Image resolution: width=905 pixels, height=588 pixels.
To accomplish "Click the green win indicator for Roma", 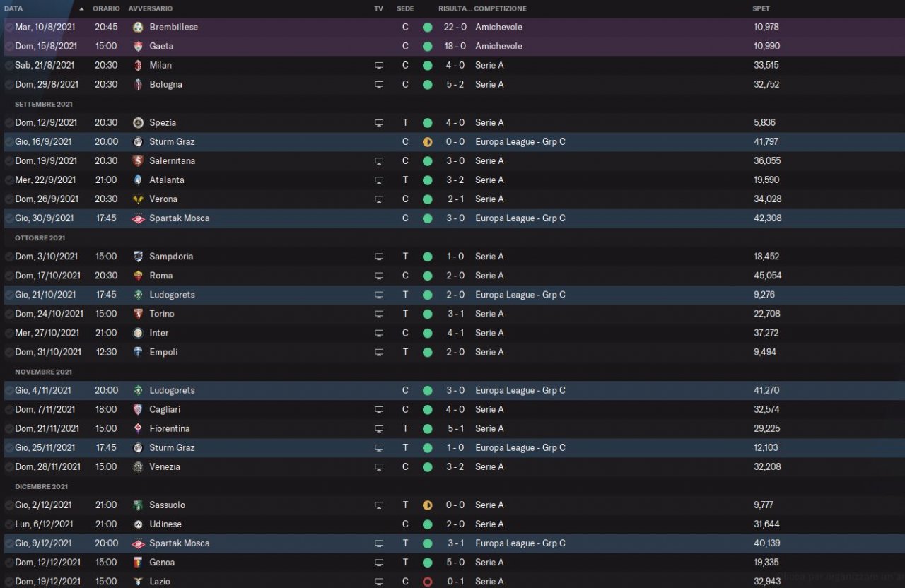I will (427, 276).
